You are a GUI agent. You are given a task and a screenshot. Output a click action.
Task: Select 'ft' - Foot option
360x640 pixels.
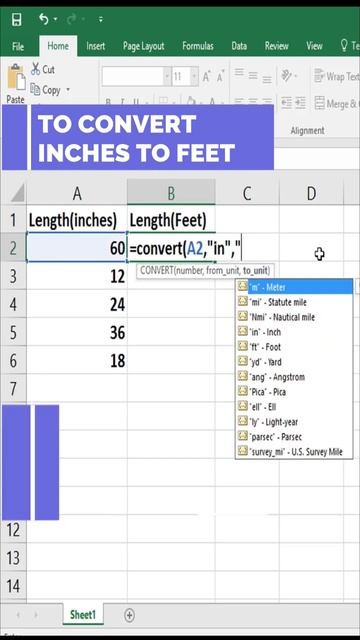point(294,347)
